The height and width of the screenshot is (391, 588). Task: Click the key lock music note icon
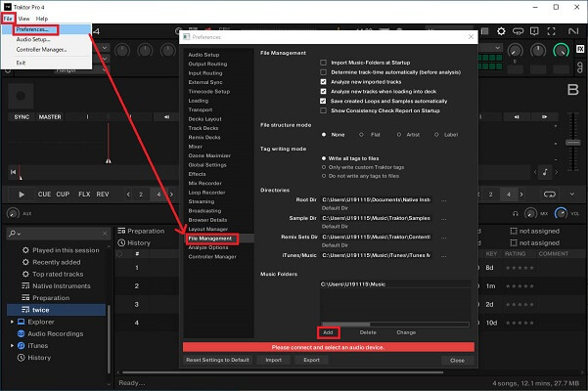545,172
